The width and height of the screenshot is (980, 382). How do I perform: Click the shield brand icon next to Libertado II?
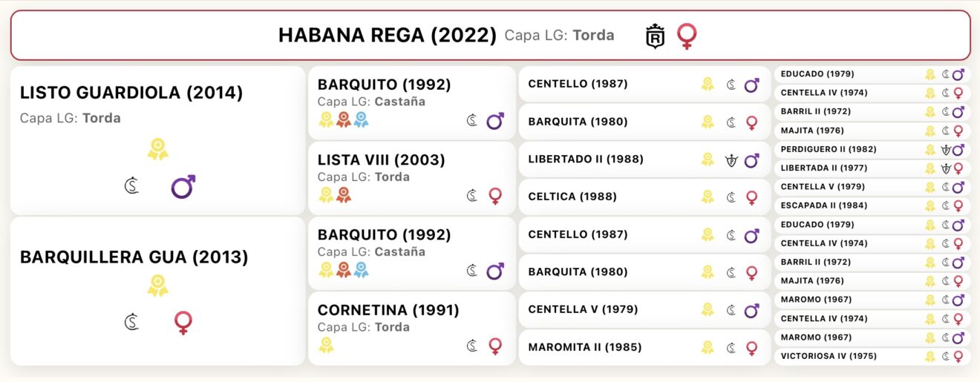point(731,159)
